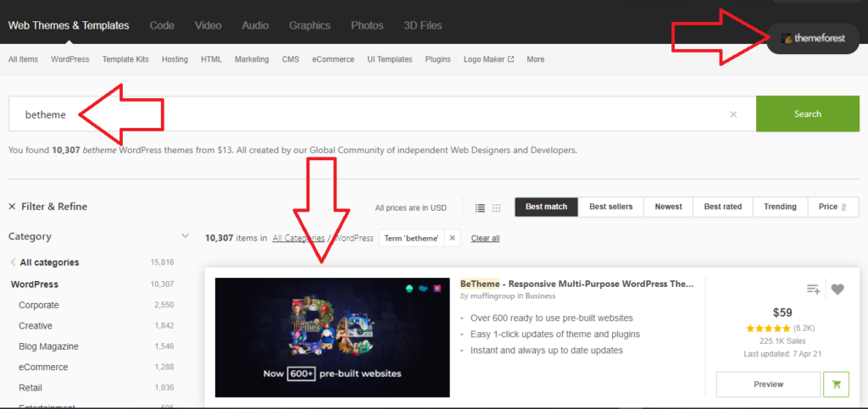Select Plugins in the sub navigation
The image size is (868, 409).
coord(438,59)
